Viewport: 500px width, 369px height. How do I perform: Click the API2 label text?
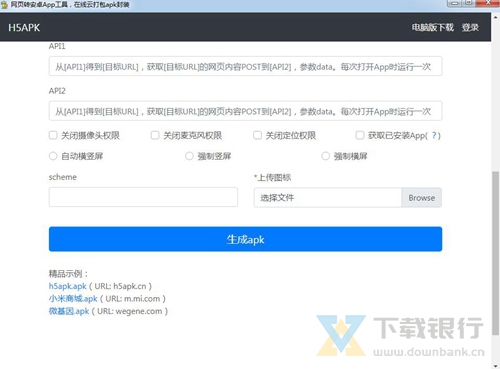click(57, 91)
